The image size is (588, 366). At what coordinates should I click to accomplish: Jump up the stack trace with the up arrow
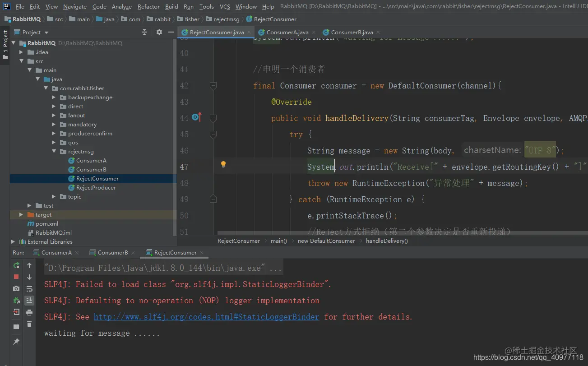point(29,265)
